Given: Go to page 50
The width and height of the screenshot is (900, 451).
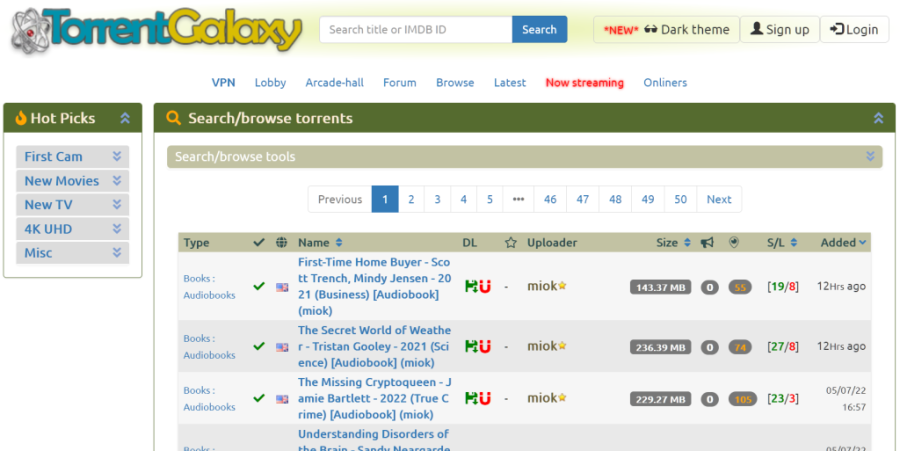Looking at the screenshot, I should [x=681, y=199].
